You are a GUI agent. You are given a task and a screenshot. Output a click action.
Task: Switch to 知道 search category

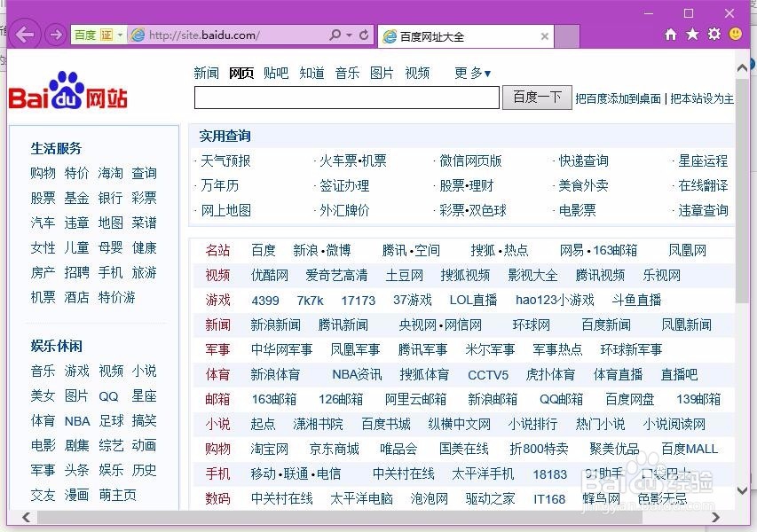pos(311,73)
